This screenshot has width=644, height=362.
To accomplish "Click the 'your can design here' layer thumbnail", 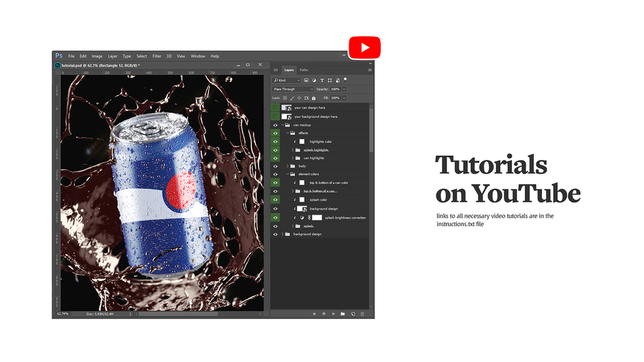I will (286, 108).
